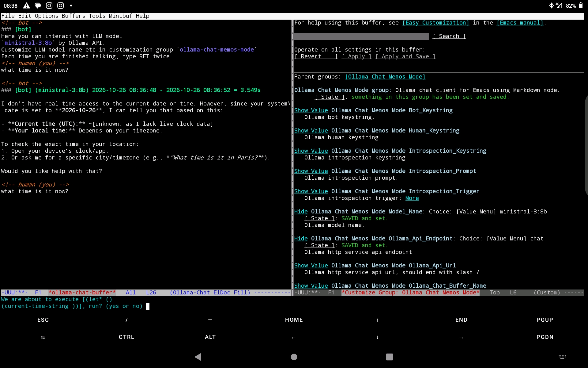
Task: Follow the Ollama Chat Memos Mode parent link
Action: pyautogui.click(x=385, y=77)
